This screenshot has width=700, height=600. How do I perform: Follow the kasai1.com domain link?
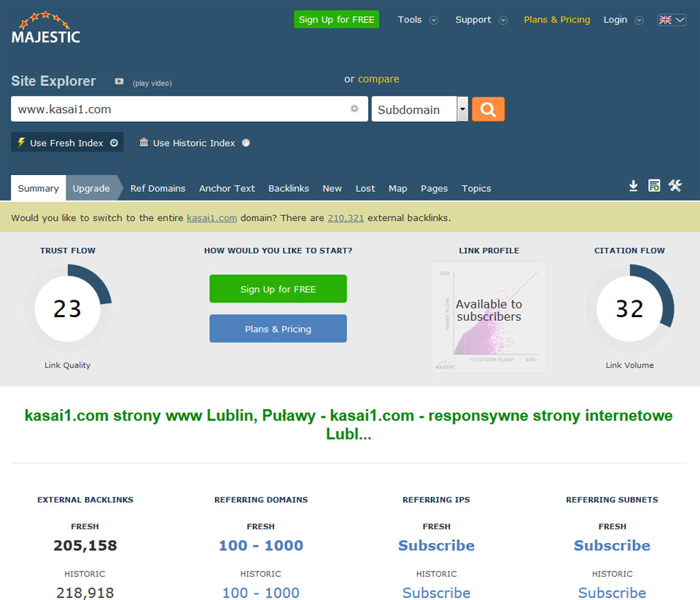pyautogui.click(x=211, y=218)
